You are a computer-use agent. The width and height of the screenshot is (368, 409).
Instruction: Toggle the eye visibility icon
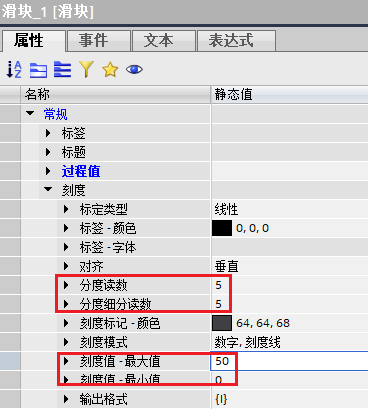134,69
